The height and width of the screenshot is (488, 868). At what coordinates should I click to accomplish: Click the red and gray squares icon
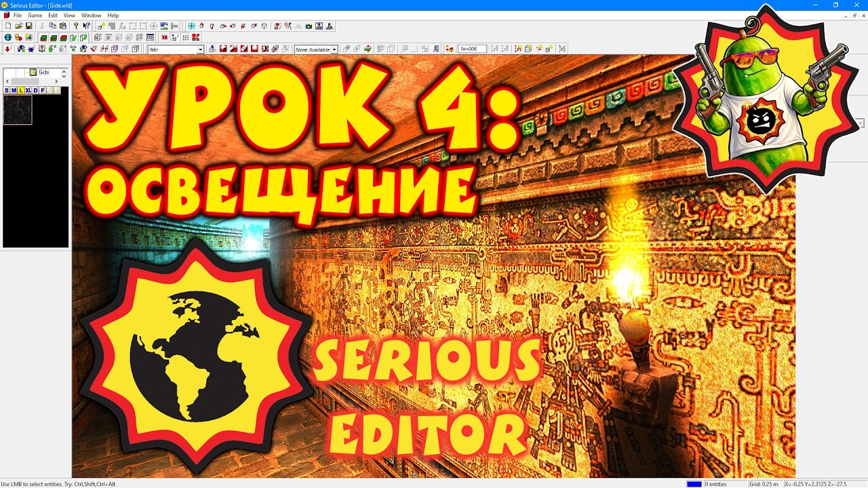tap(196, 37)
